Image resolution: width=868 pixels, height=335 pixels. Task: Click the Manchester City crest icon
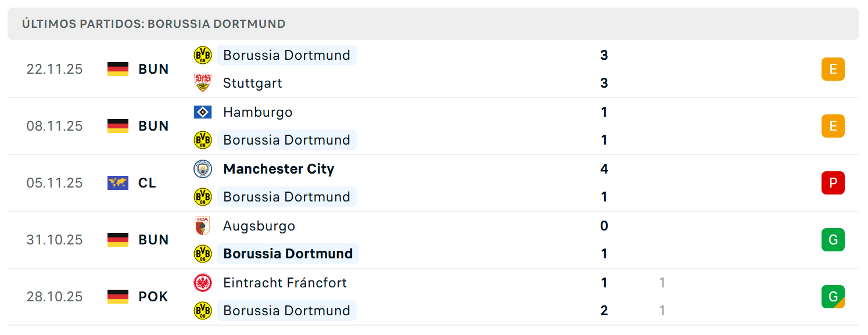pyautogui.click(x=203, y=169)
